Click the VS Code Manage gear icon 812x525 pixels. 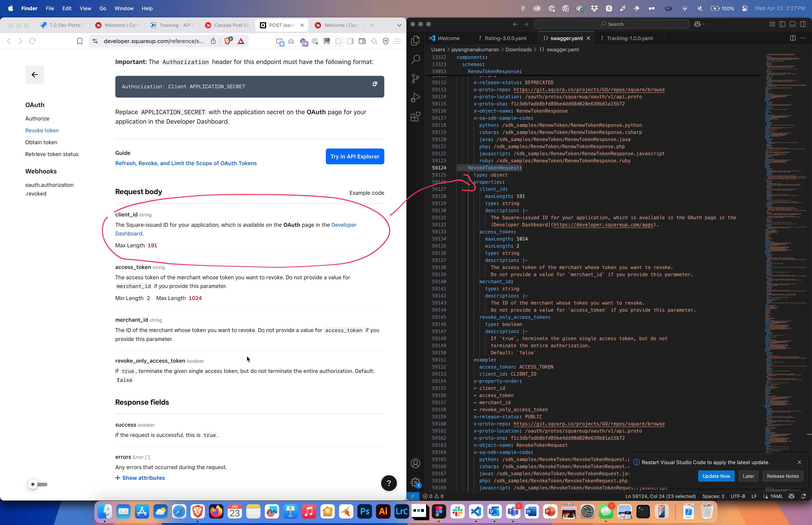tap(415, 482)
